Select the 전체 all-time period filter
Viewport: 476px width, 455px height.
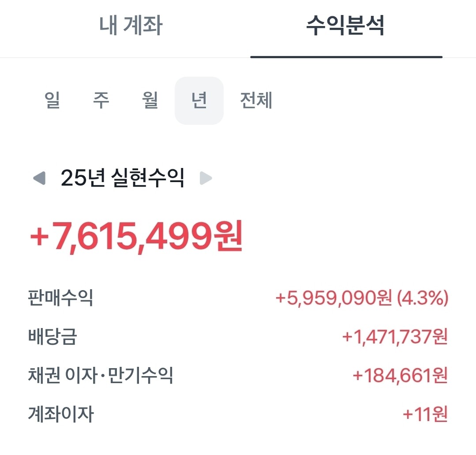click(256, 100)
